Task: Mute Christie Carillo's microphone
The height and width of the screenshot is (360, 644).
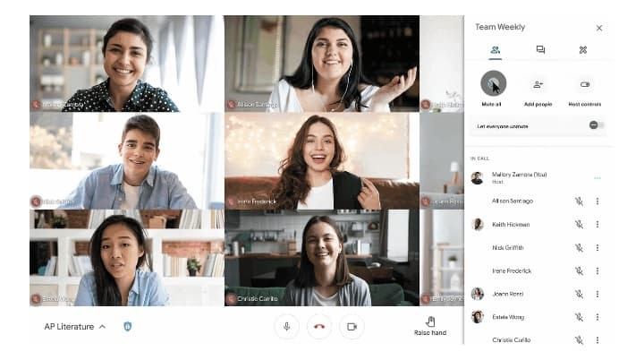Action: coord(579,339)
